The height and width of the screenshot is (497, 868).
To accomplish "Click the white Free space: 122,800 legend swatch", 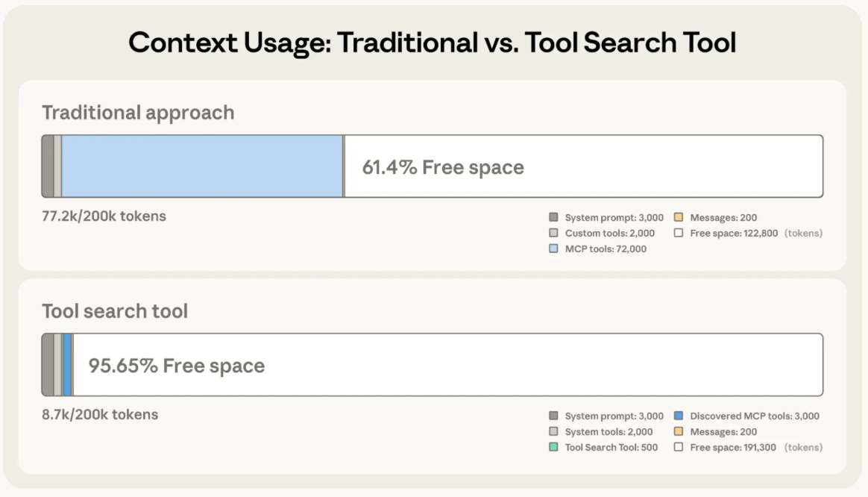I will click(x=679, y=234).
